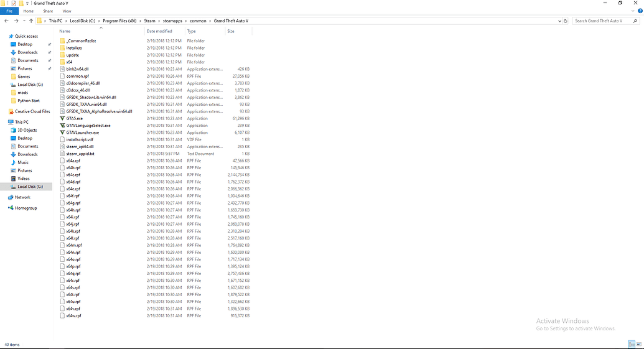Select x64w.rpf file name
This screenshot has width=644, height=349.
[x=73, y=316]
